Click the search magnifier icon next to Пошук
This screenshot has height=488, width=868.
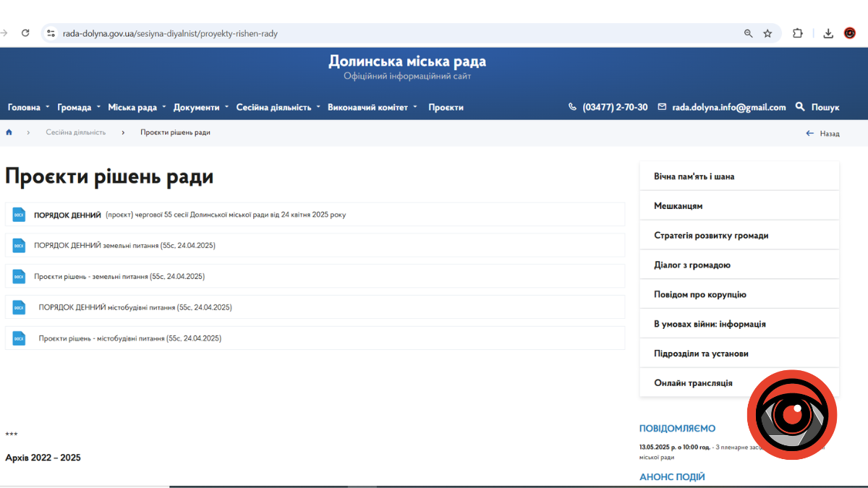800,107
